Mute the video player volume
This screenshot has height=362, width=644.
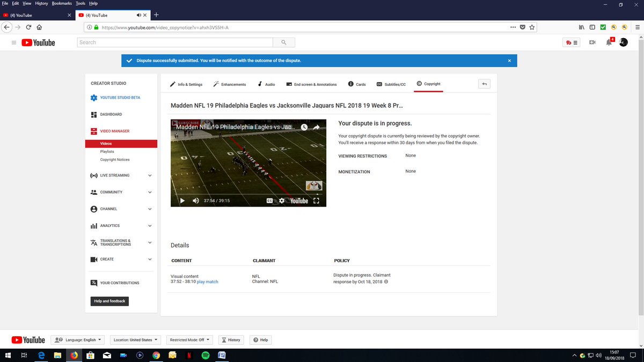(x=195, y=201)
